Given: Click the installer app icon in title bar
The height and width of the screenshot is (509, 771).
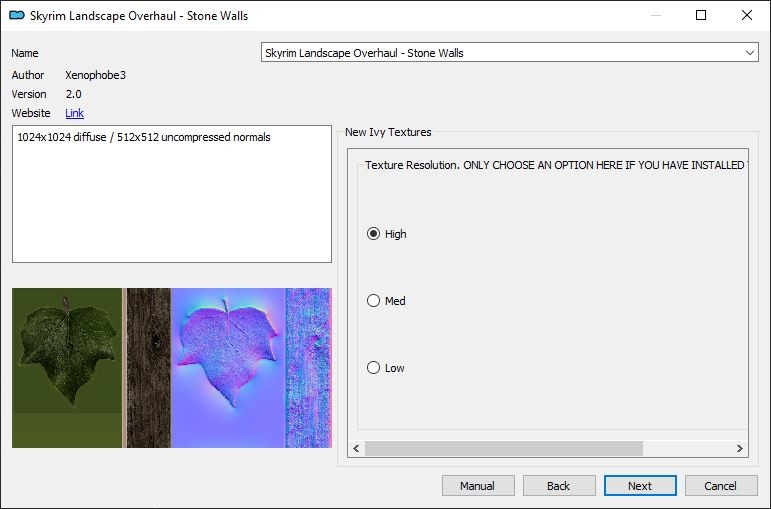Looking at the screenshot, I should pyautogui.click(x=17, y=15).
